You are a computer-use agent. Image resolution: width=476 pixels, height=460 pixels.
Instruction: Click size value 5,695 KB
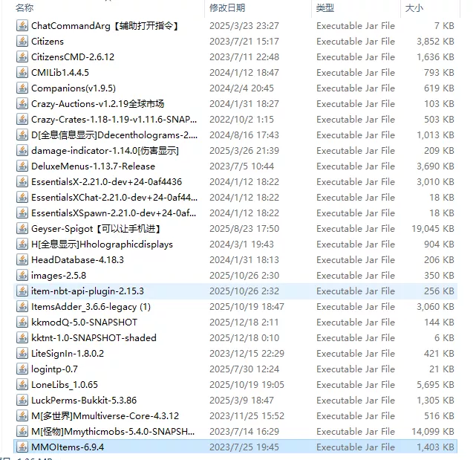435,385
